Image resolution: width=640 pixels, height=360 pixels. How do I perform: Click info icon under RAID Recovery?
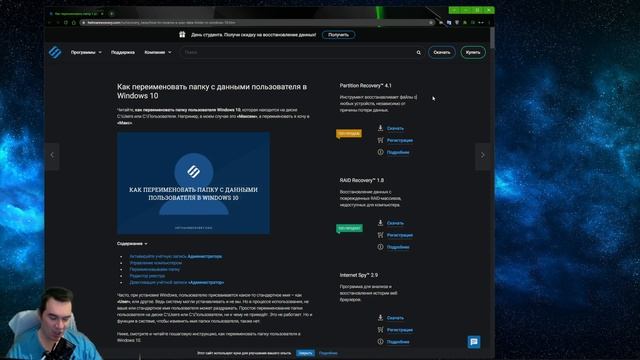(x=380, y=247)
